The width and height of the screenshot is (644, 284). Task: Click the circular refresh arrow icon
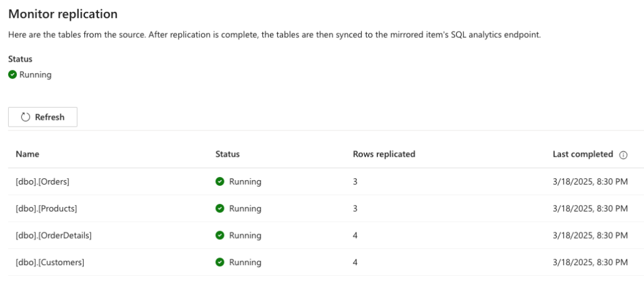pyautogui.click(x=25, y=117)
